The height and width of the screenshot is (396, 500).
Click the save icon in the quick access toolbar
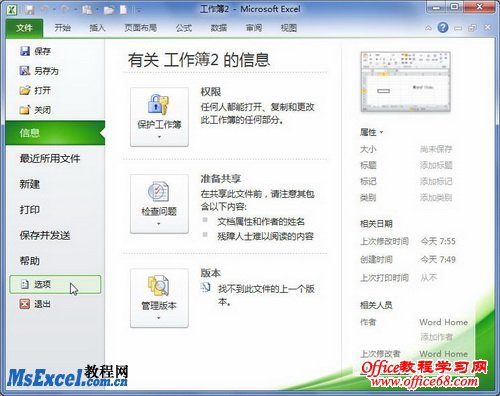click(29, 9)
